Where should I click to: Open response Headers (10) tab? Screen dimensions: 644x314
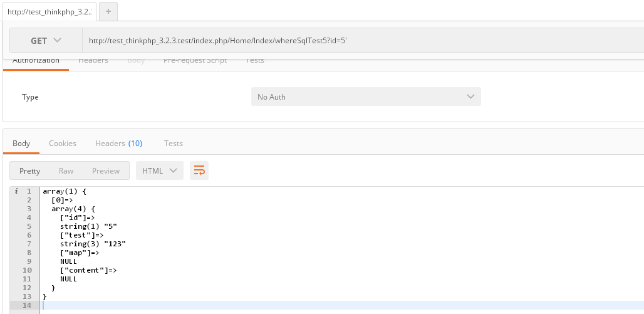(x=118, y=144)
